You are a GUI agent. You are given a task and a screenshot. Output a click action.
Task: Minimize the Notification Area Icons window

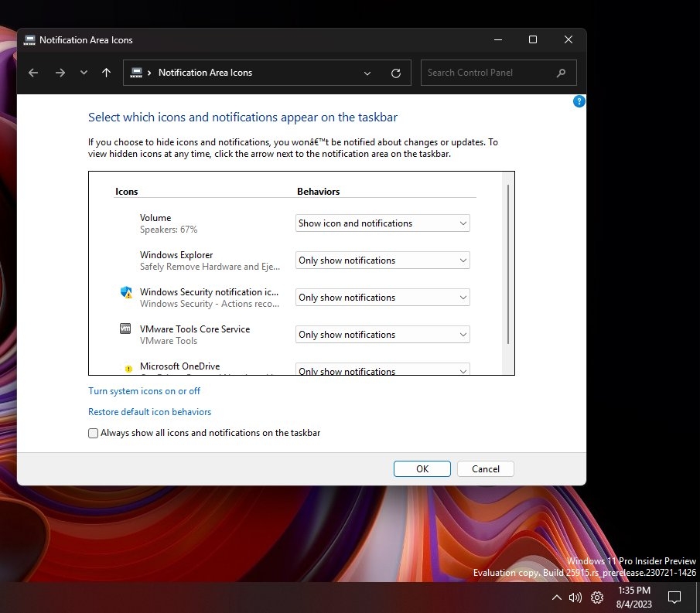click(498, 39)
